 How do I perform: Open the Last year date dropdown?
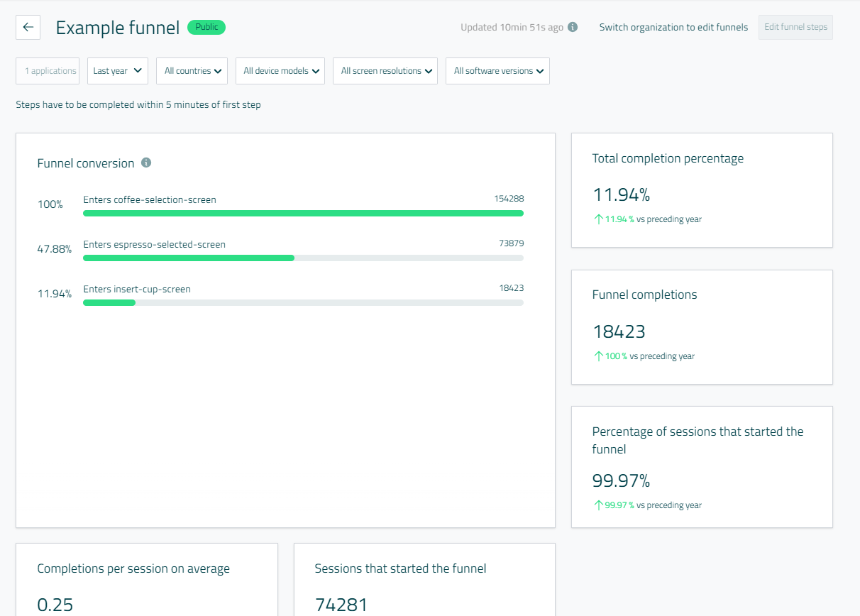click(x=118, y=71)
